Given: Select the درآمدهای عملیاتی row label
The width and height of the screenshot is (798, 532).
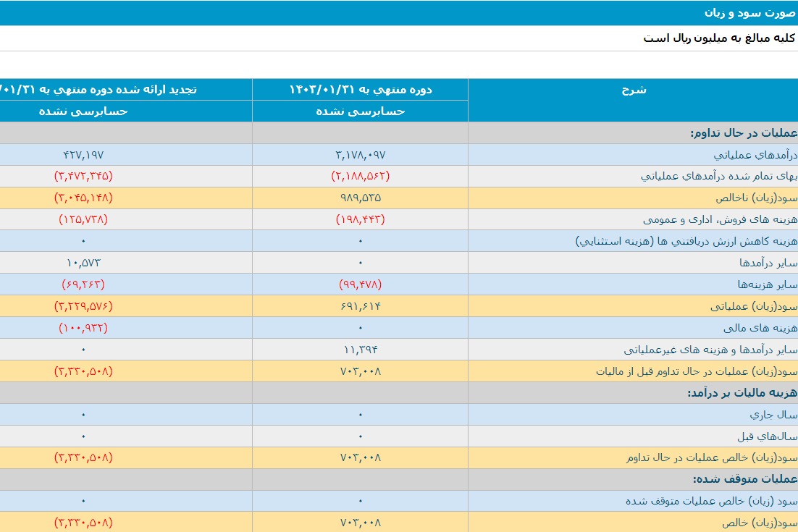Looking at the screenshot, I should point(755,155).
